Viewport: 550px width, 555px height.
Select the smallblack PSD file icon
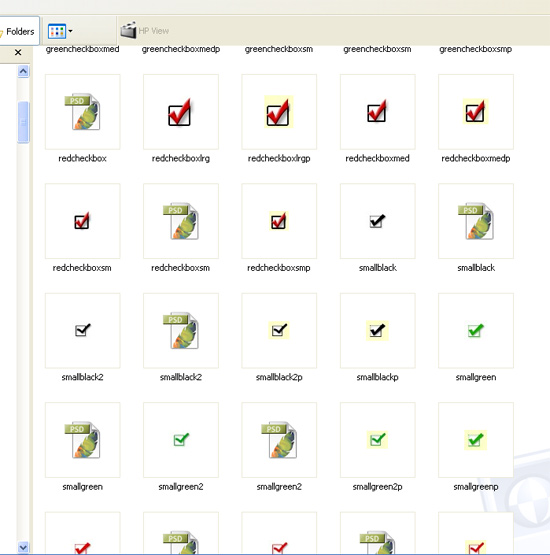coord(476,221)
